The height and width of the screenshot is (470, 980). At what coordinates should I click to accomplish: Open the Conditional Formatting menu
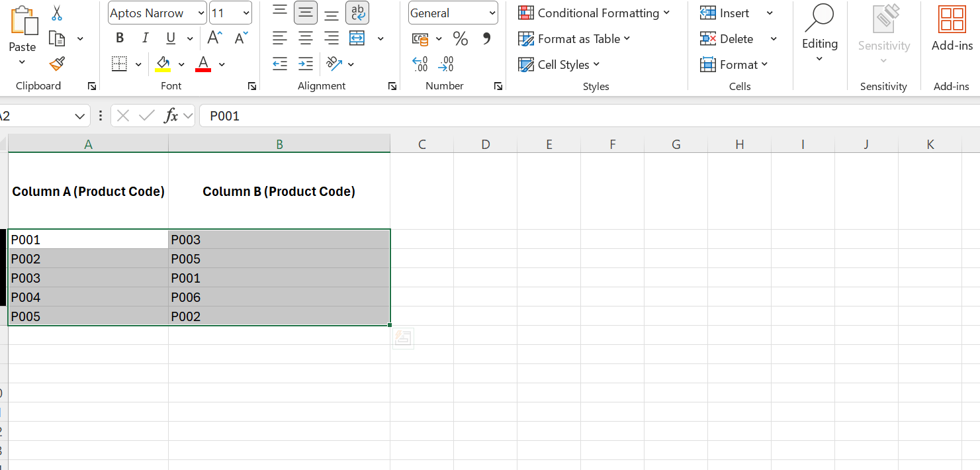click(594, 13)
